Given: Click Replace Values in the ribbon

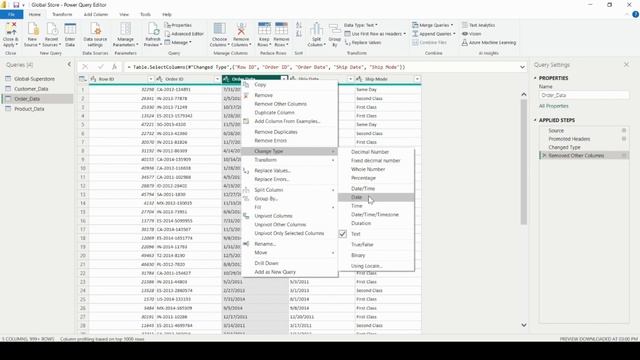Looking at the screenshot, I should pyautogui.click(x=363, y=42).
